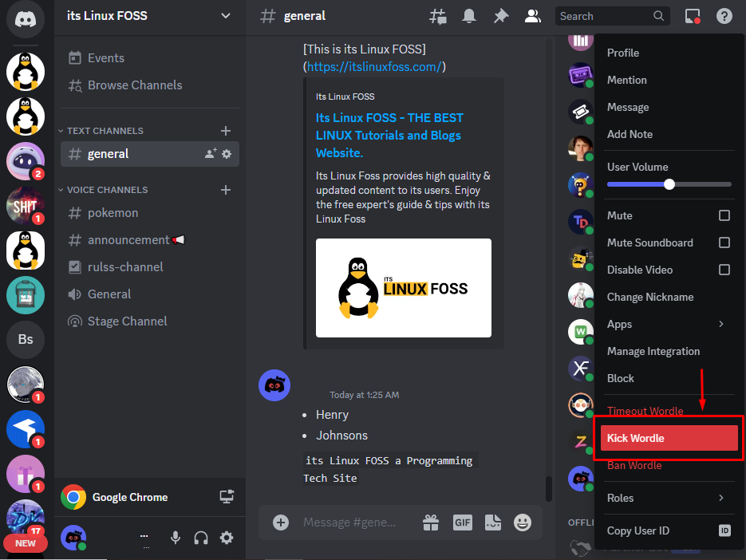Click the message author avatar
746x560 pixels.
coord(274,385)
